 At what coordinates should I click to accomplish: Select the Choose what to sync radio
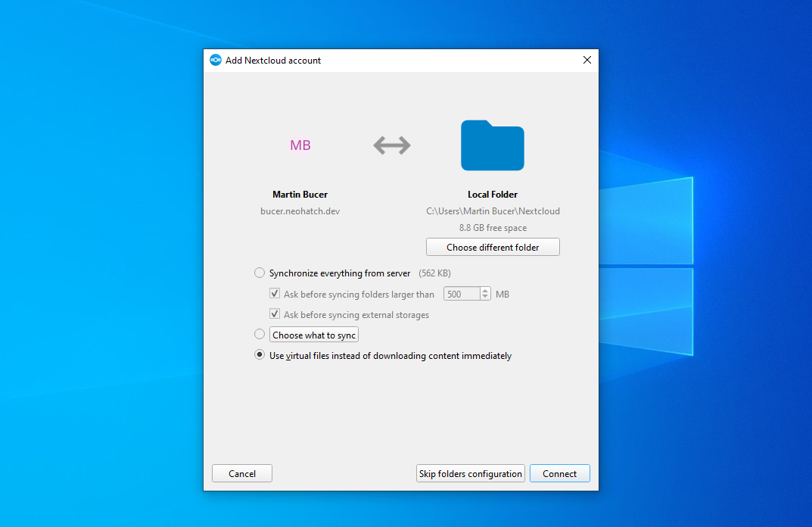(x=260, y=334)
